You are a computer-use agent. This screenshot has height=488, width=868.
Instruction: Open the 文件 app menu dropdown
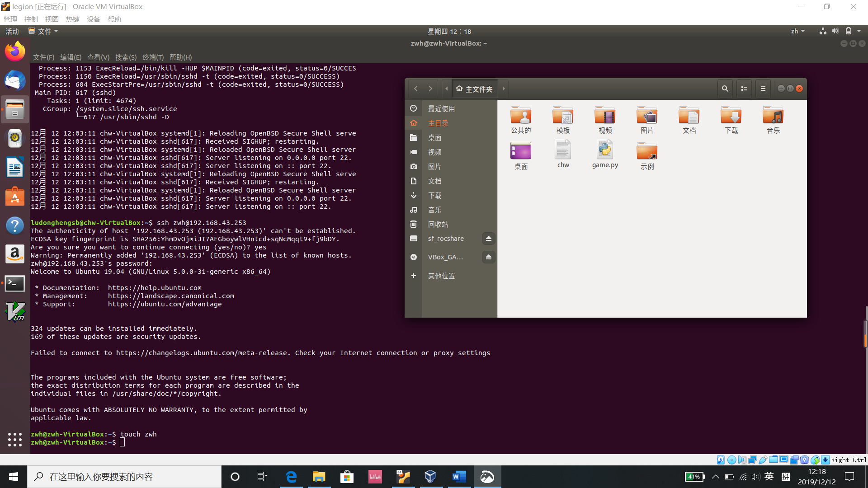pyautogui.click(x=43, y=31)
